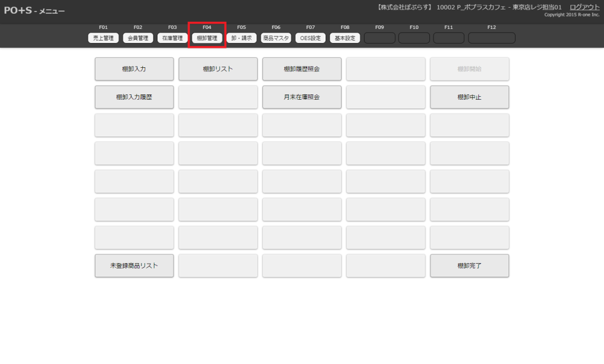Image resolution: width=604 pixels, height=364 pixels.
Task: Select the 会員管理 (F02) menu
Action: click(138, 38)
